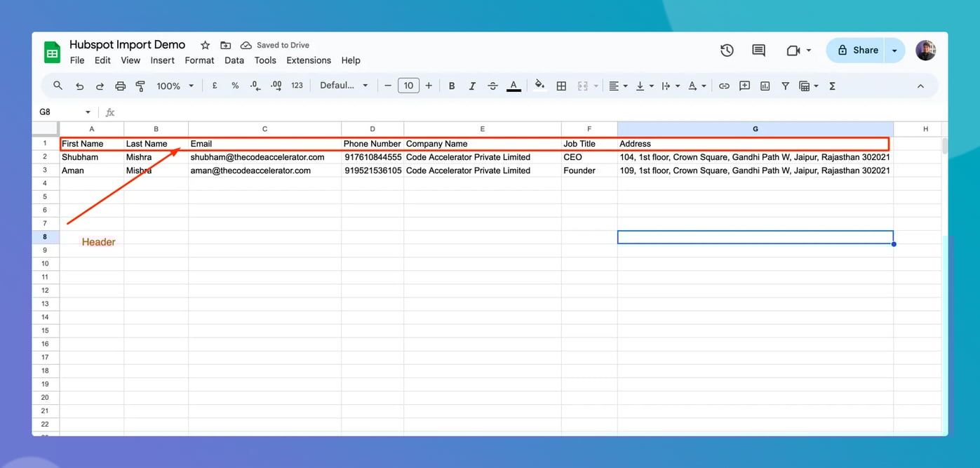Toggle bold formatting
This screenshot has height=468, width=980.
[x=452, y=85]
